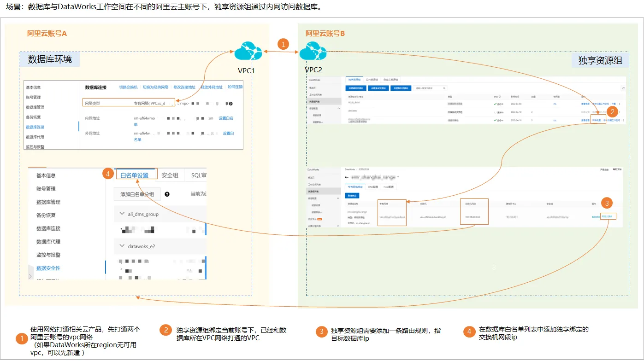Expand resource group name dropdown chevron
The image size is (644, 361).
point(398,177)
